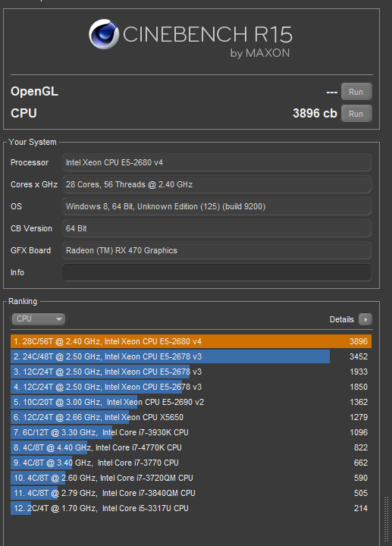The image size is (392, 546).
Task: Click the Cinebench sphere logo icon
Action: [104, 34]
